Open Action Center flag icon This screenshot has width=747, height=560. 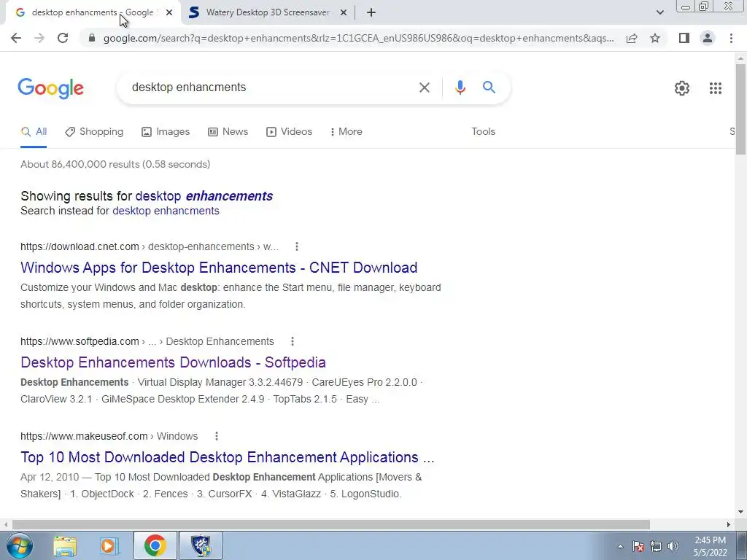click(x=638, y=546)
